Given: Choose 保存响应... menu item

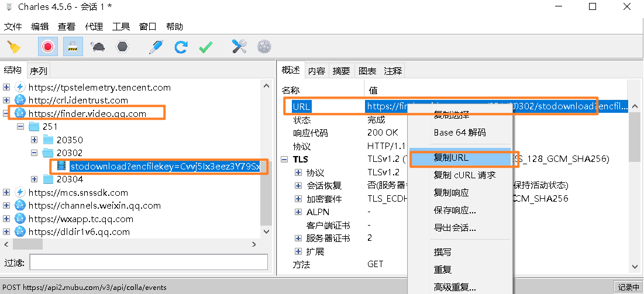Looking at the screenshot, I should 460,210.
